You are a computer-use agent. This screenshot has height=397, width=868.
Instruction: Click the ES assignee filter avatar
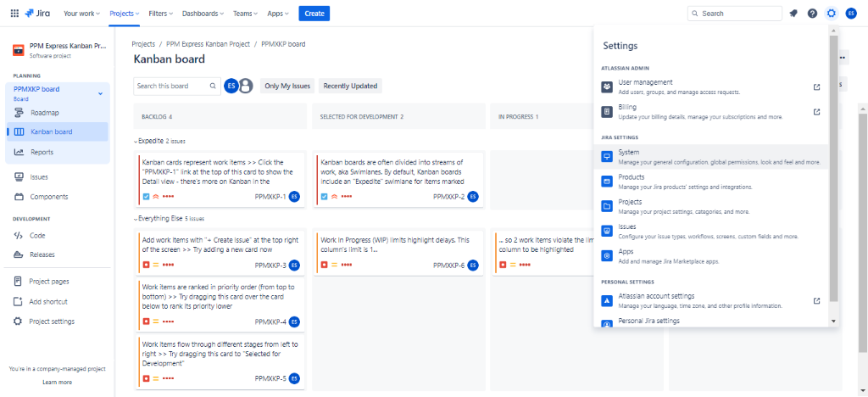231,86
